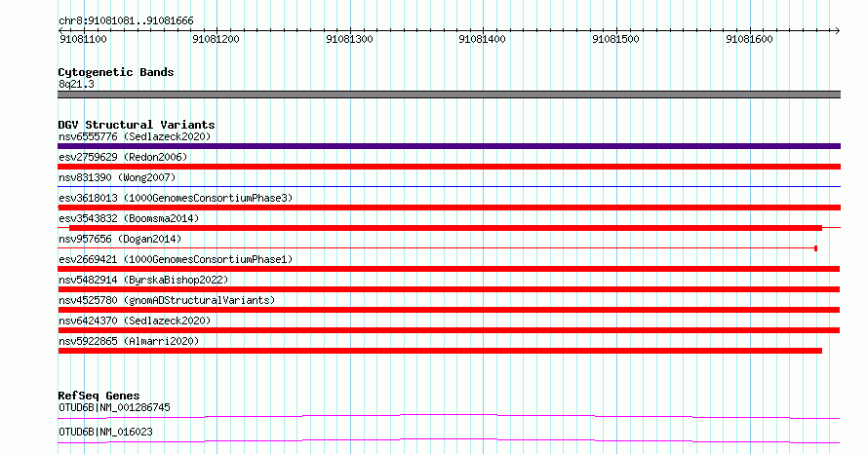Viewport: 868px width, 454px height.
Task: Click ruler position 91081300
Action: click(x=349, y=39)
